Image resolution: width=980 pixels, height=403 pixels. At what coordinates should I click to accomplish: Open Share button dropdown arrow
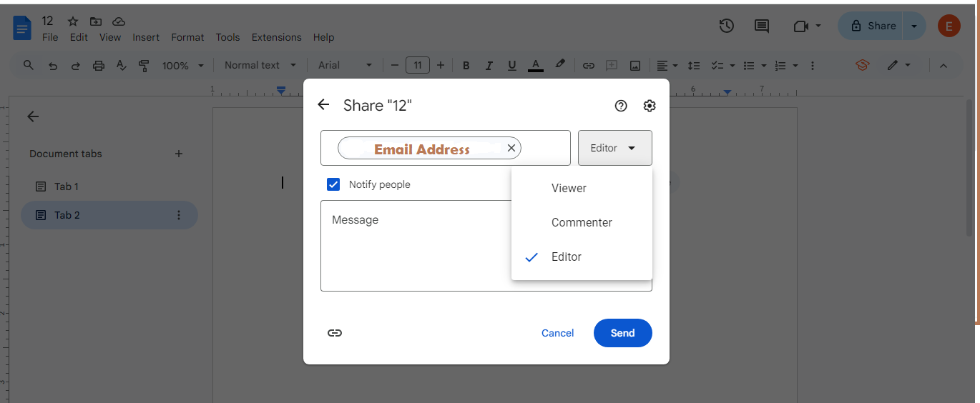pos(913,26)
